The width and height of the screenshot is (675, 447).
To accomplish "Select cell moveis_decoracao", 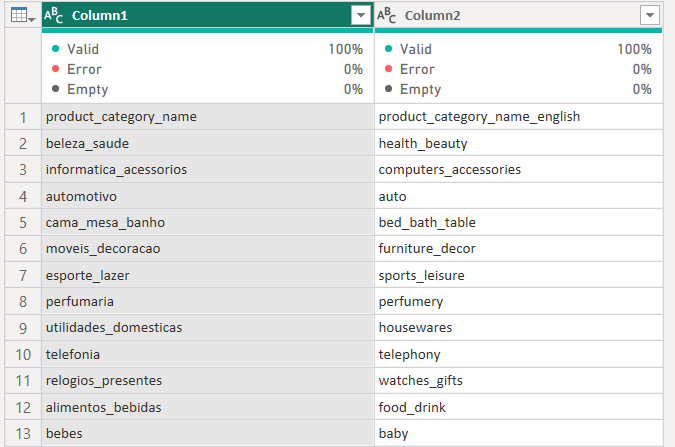I will [207, 248].
